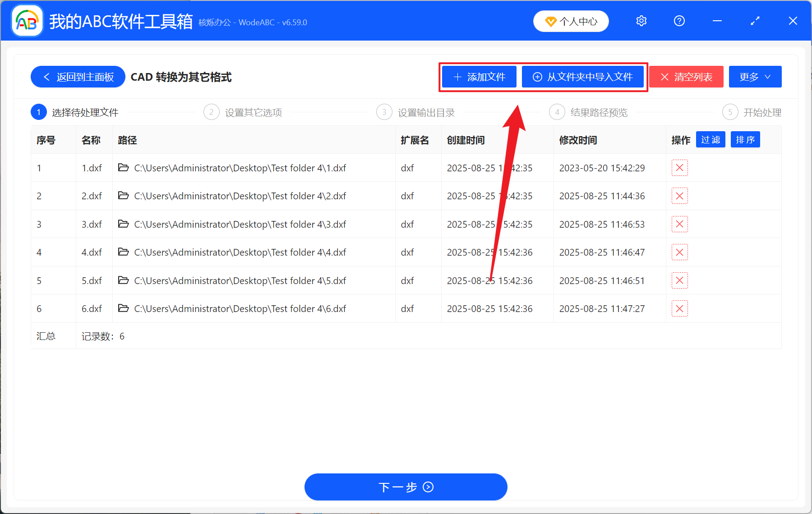Return to main panel via 返回到主面板
The width and height of the screenshot is (812, 514).
click(78, 77)
